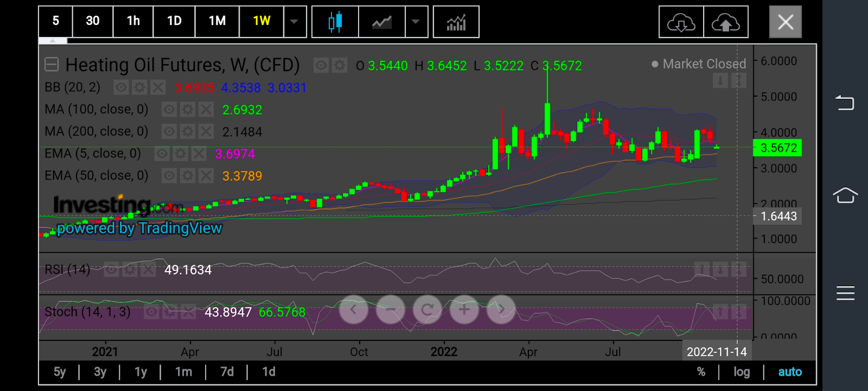Open settings for MA (200, close, 0)
Screen dimensions: 868x391
(x=188, y=132)
